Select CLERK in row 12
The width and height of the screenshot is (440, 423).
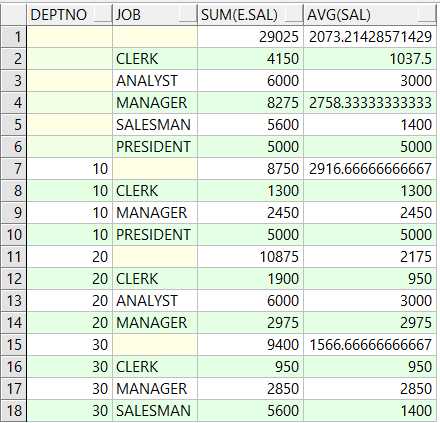pos(155,279)
